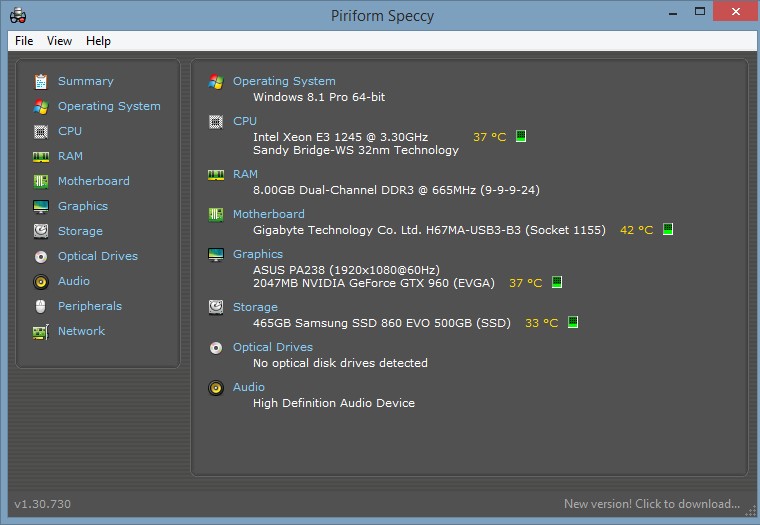Click the Motherboard icon in summary panel
Image resolution: width=760 pixels, height=525 pixels.
pos(216,214)
